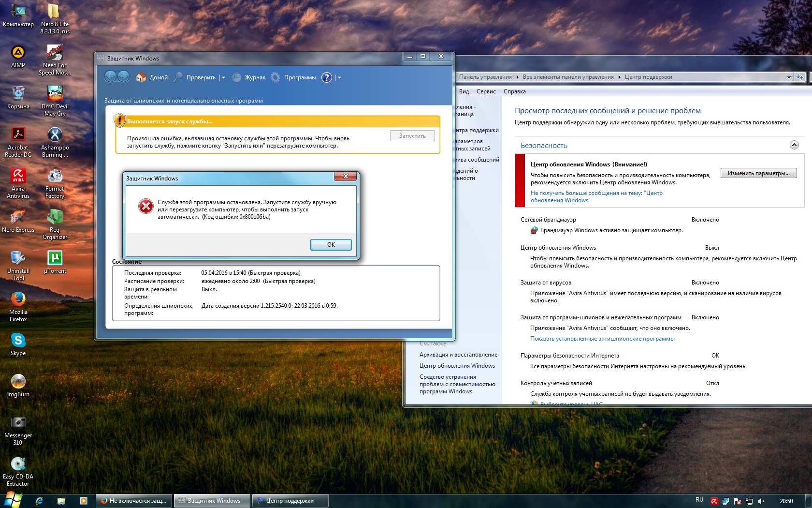
Task: Open Центр обновления Windows sidebar link
Action: [457, 366]
